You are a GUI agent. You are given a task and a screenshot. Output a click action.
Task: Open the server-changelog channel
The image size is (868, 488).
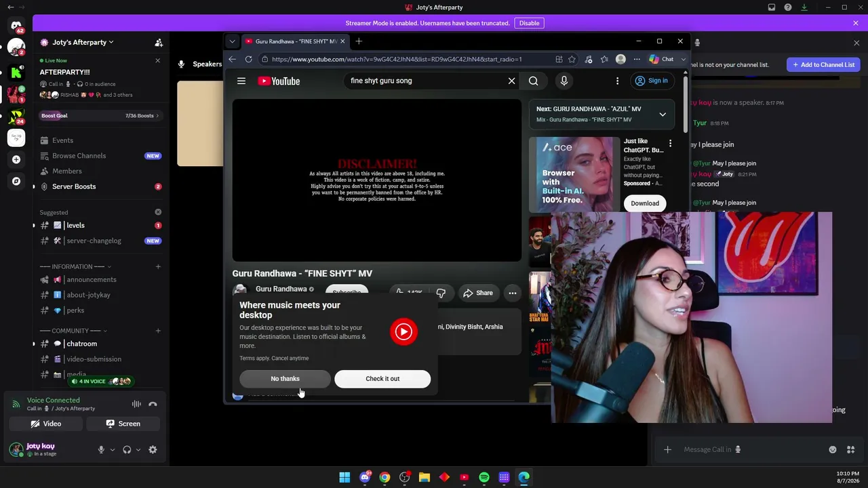coord(100,241)
